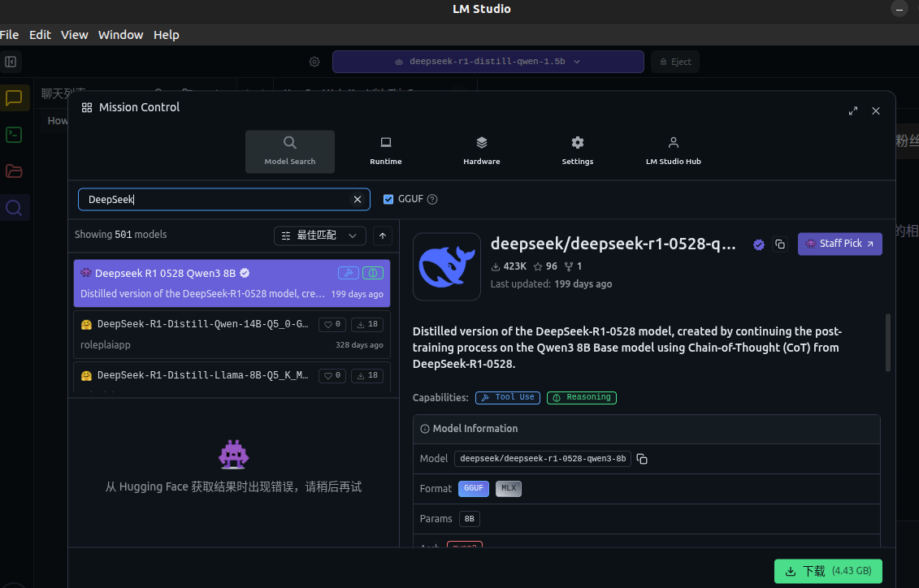
Task: Click the Reasoning capability badge
Action: [582, 398]
